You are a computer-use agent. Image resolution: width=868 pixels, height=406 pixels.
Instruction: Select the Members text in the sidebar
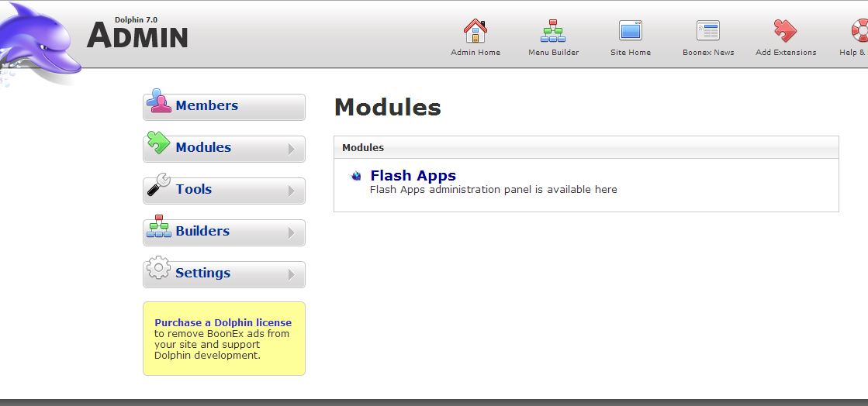tap(206, 106)
